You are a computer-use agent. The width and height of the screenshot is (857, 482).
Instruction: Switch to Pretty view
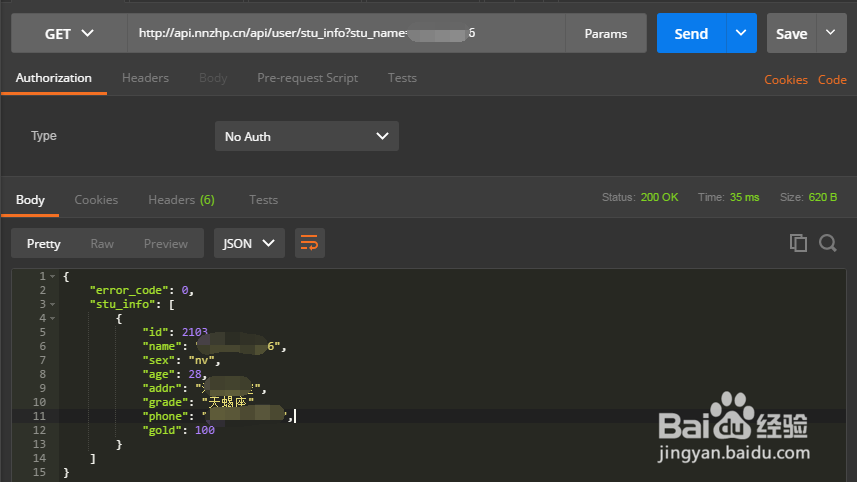click(x=44, y=244)
